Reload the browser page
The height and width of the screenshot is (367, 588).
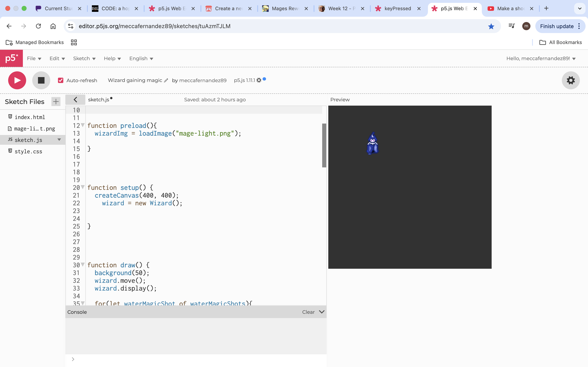(38, 26)
